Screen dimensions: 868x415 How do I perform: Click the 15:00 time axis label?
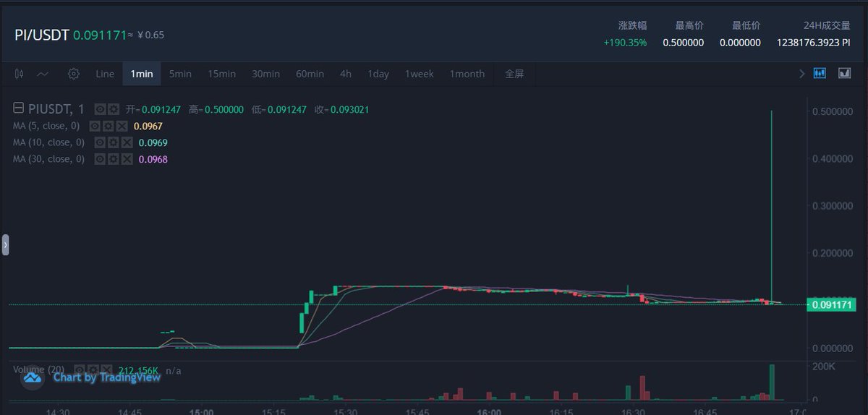pyautogui.click(x=202, y=412)
